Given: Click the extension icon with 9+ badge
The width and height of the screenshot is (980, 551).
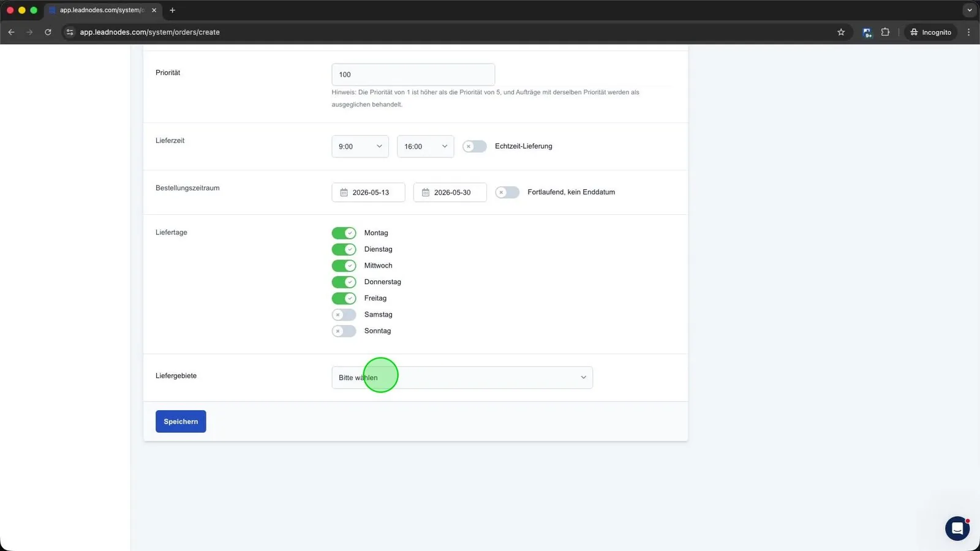Looking at the screenshot, I should pos(867,32).
